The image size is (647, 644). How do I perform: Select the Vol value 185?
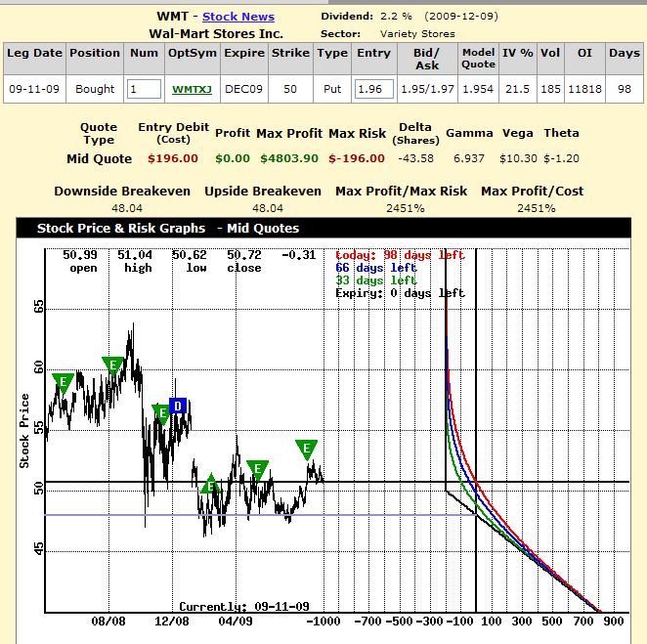(x=550, y=89)
